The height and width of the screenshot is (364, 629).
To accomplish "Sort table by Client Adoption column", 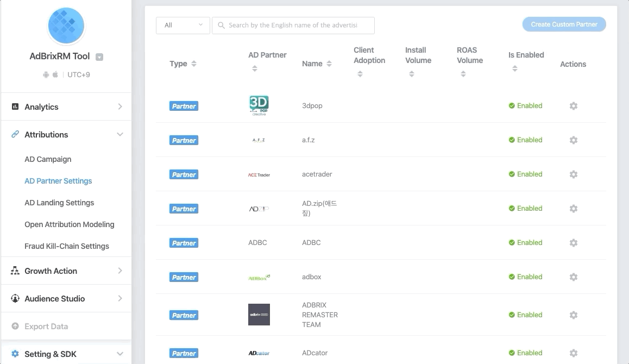I will (360, 74).
